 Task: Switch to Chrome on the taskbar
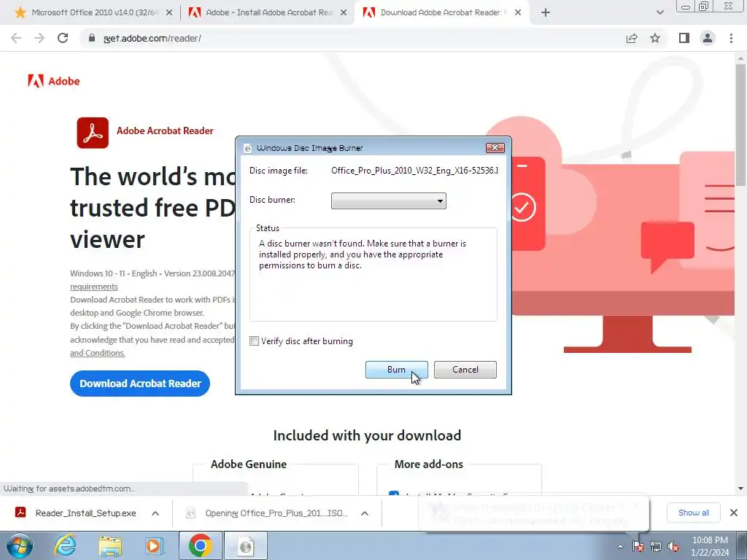(x=200, y=545)
